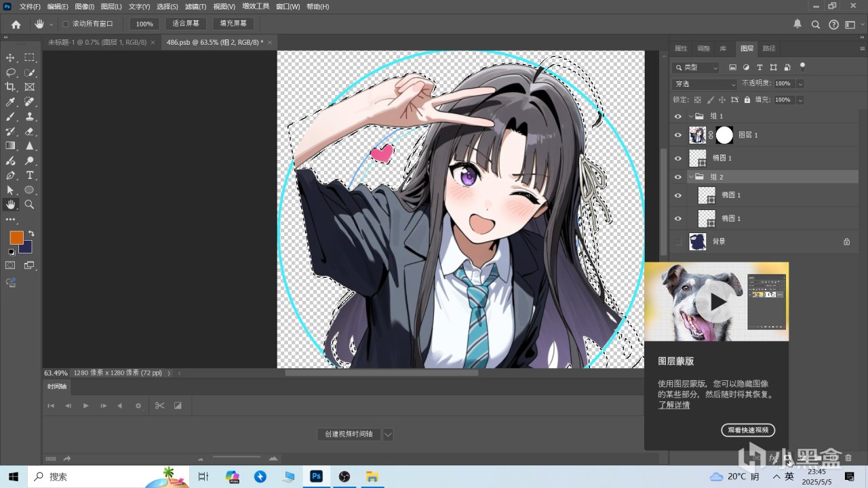868x488 pixels.
Task: Select the Lasso tool
Action: click(10, 73)
